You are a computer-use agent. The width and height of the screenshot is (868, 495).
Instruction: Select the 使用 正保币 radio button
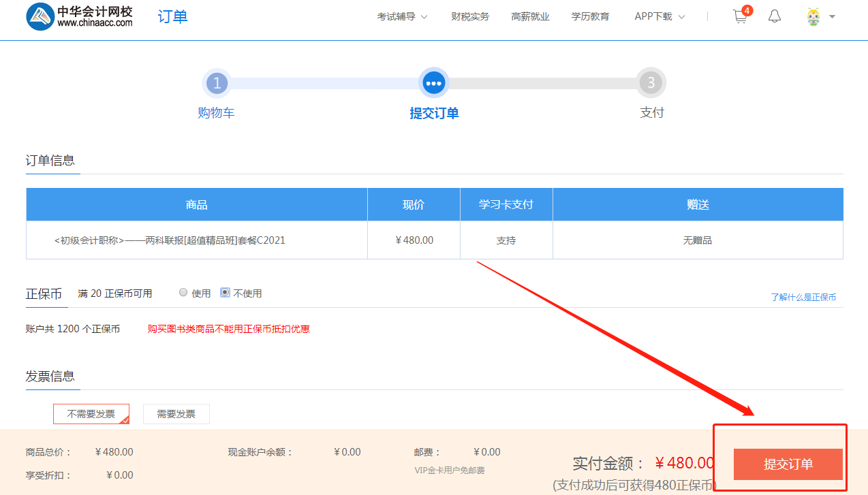[183, 293]
